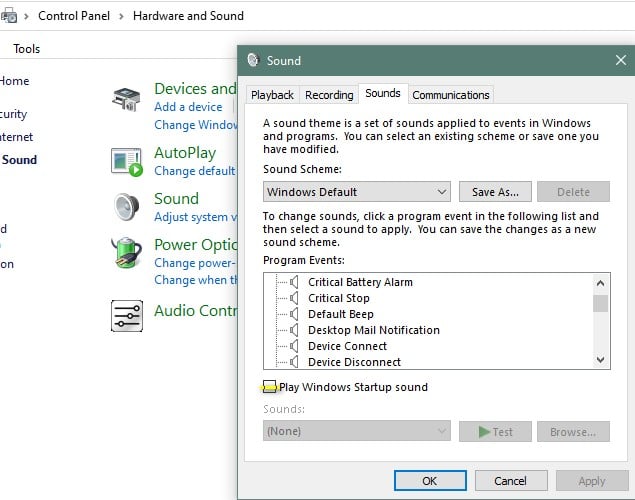635x500 pixels.
Task: Click the Add a device link
Action: pos(188,107)
